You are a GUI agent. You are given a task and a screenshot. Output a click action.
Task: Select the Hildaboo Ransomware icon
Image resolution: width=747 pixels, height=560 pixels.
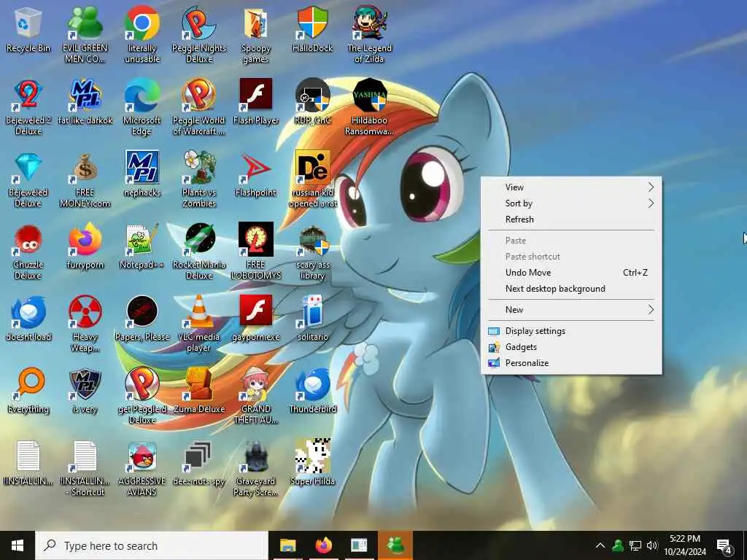pos(369,106)
